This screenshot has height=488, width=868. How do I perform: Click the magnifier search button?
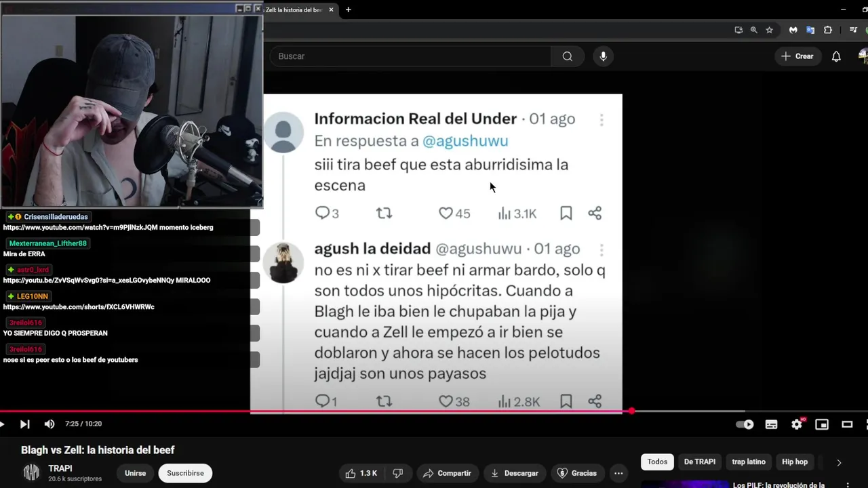(568, 56)
